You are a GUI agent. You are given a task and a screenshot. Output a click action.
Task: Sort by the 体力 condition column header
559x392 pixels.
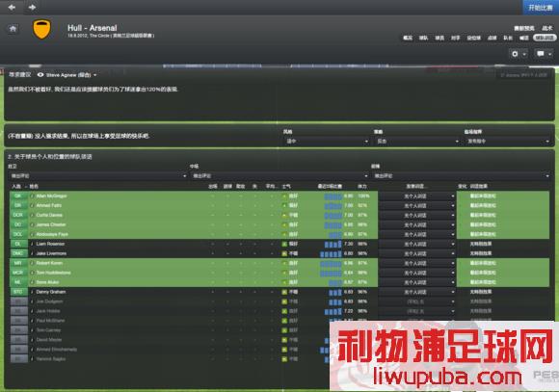(x=362, y=187)
